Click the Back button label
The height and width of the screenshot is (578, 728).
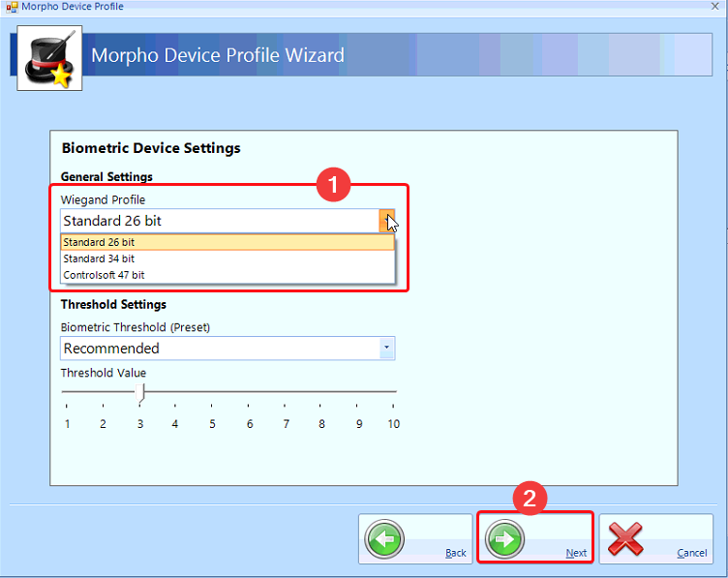[x=455, y=553]
